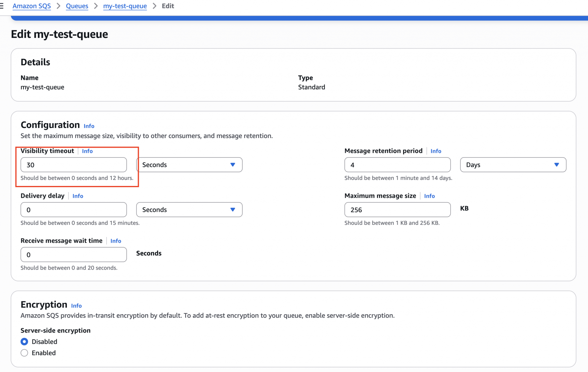Open the Maximum message size Info link
The image size is (588, 372).
tap(430, 196)
